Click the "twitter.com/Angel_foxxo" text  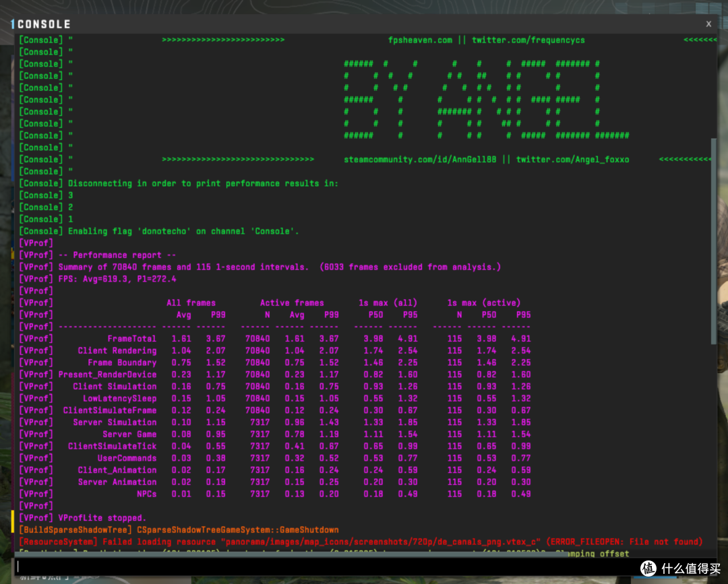pyautogui.click(x=573, y=160)
